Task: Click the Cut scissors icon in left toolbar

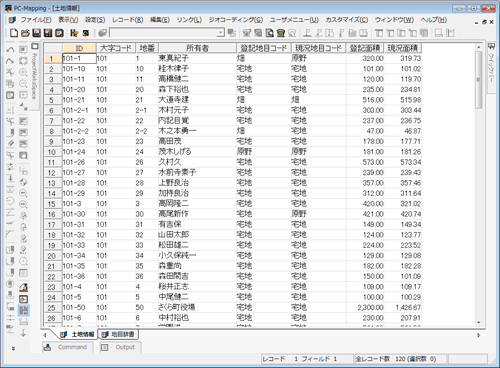Action: click(10, 72)
